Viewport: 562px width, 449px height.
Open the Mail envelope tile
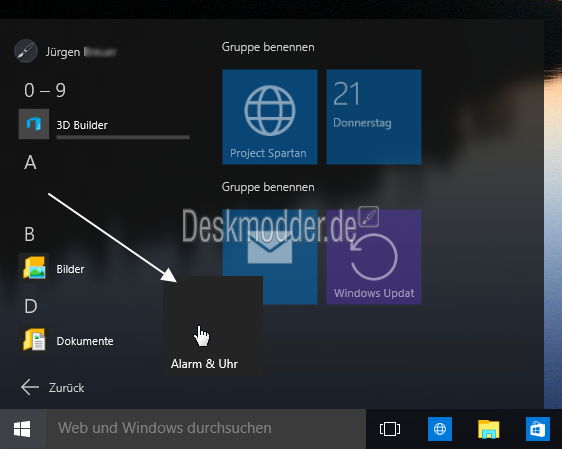[270, 257]
